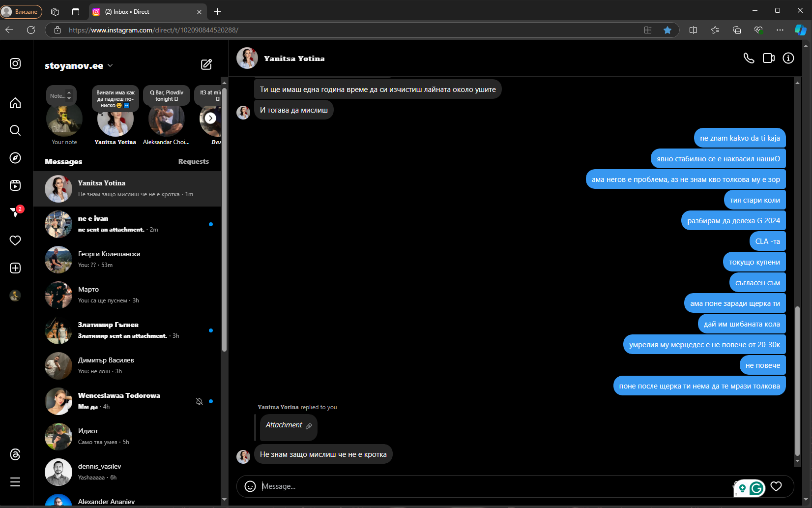Toggle muted bell on Wenceslawaa Todorowa chat
The width and height of the screenshot is (812, 508).
click(199, 401)
